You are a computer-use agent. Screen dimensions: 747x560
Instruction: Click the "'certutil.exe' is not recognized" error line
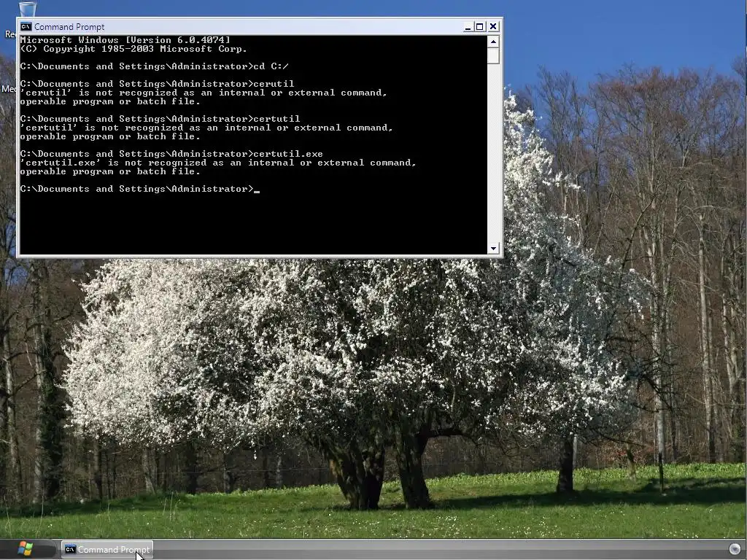tap(218, 163)
